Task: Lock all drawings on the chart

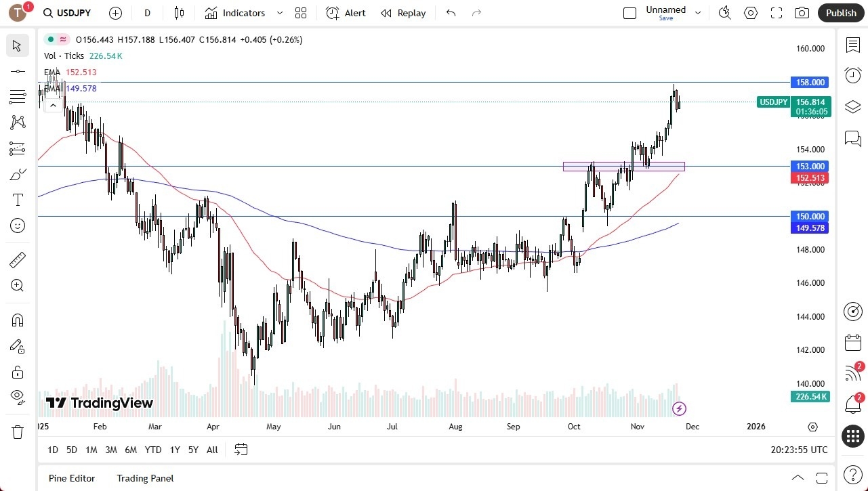Action: pos(17,372)
